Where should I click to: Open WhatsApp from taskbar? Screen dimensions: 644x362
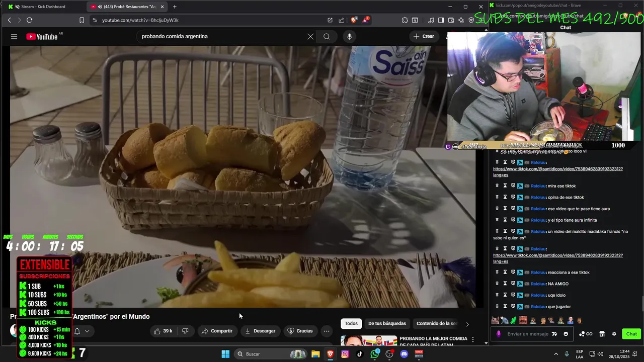click(375, 354)
